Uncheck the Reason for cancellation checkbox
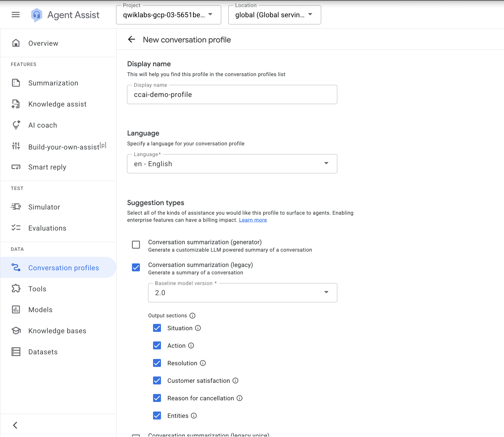This screenshot has height=437, width=504. [157, 398]
